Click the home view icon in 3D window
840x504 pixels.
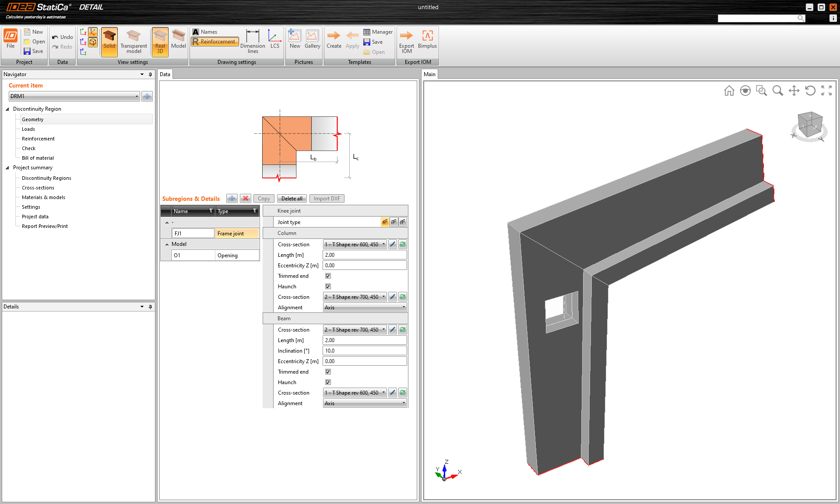pyautogui.click(x=729, y=91)
